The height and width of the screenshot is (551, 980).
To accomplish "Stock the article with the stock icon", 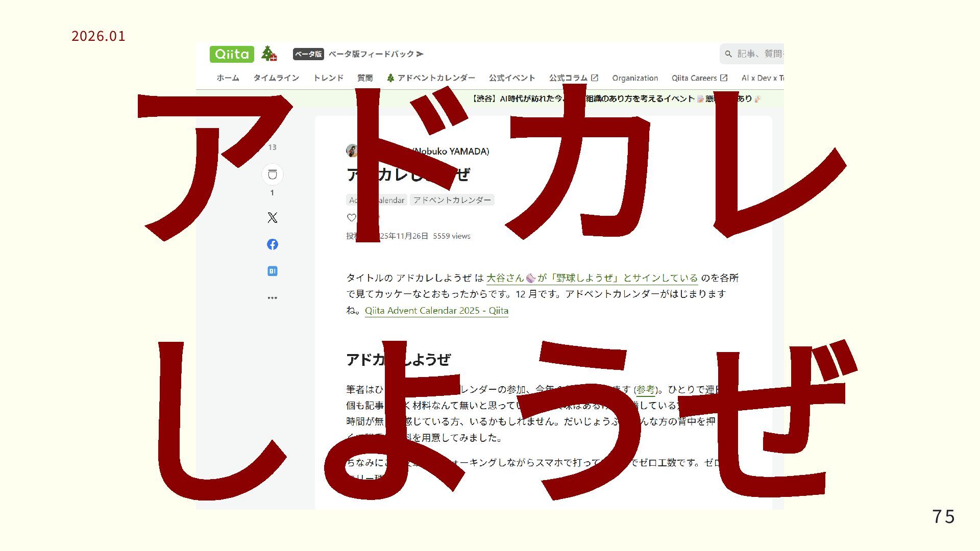I will click(x=273, y=175).
